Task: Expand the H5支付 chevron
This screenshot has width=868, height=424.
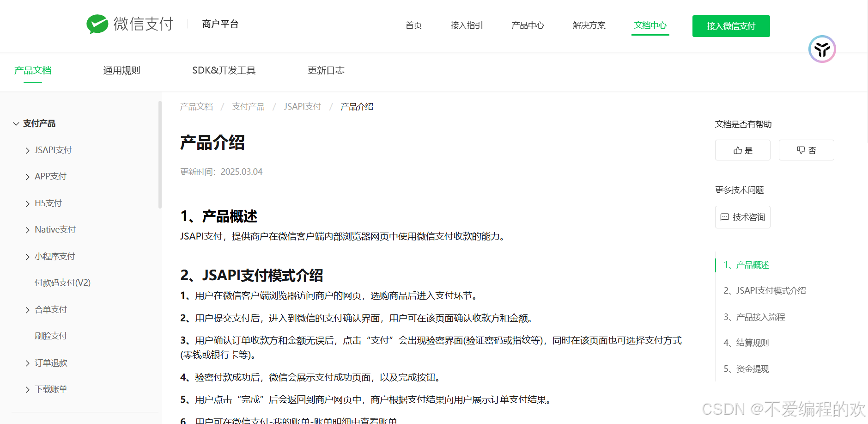Action: [x=27, y=204]
